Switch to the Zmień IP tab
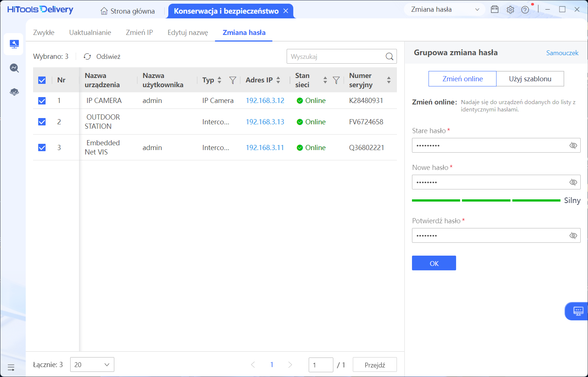The width and height of the screenshot is (588, 377). click(139, 33)
